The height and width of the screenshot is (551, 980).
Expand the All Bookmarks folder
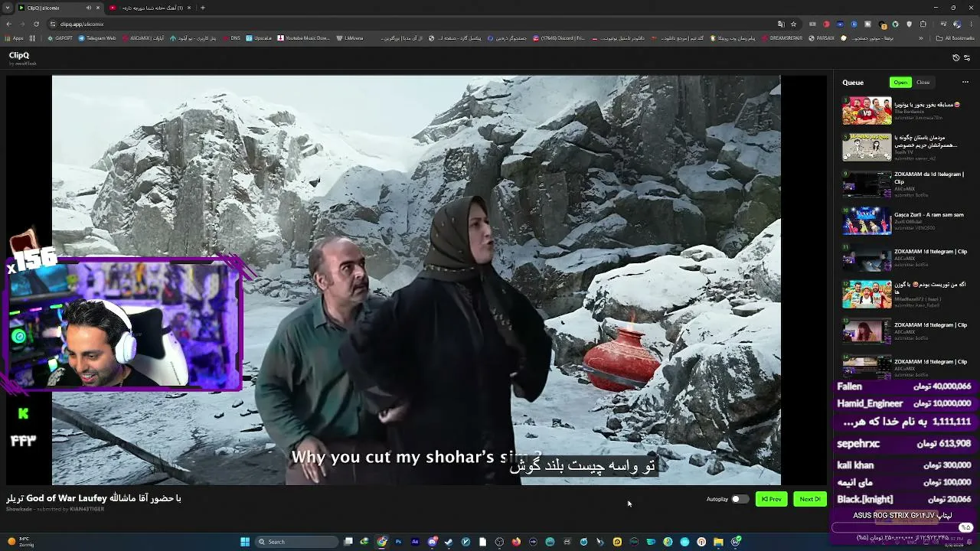[955, 37]
